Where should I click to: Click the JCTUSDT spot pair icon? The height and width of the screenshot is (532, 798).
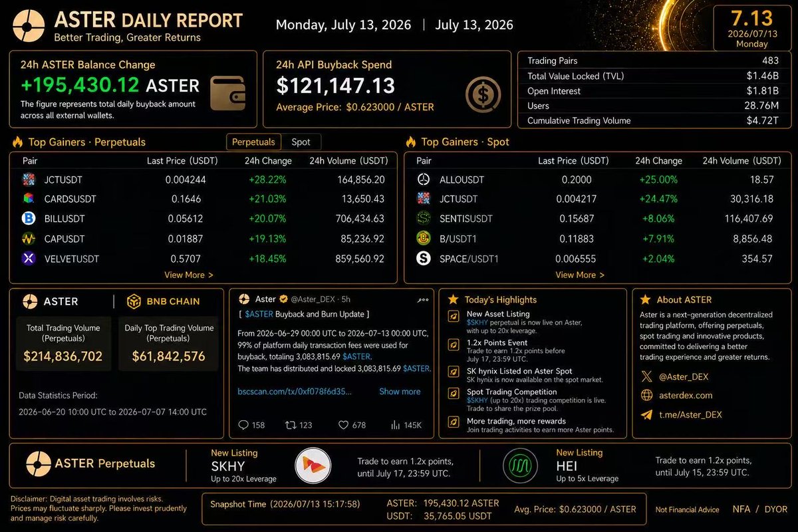click(423, 199)
